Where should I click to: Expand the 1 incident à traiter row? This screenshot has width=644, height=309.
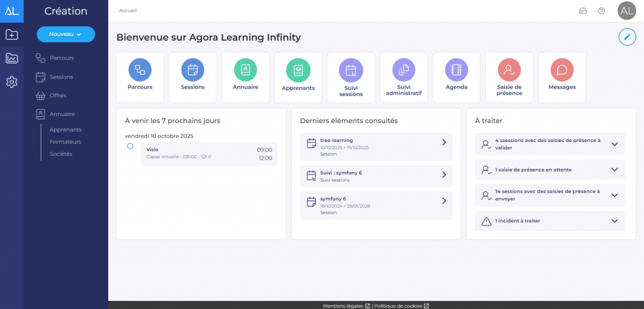coord(614,221)
